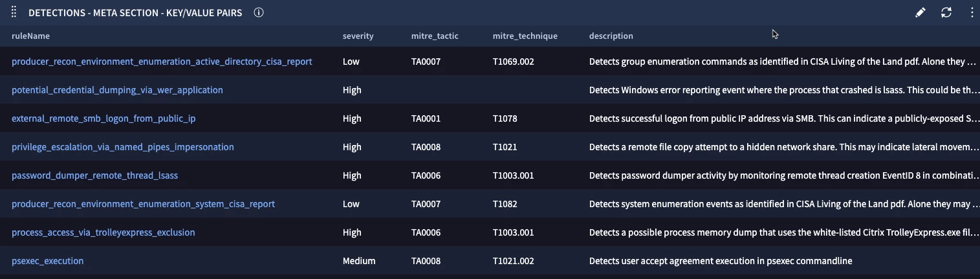This screenshot has width=980, height=279.
Task: Click T1021 technique in privilege_escalation row
Action: click(x=505, y=148)
